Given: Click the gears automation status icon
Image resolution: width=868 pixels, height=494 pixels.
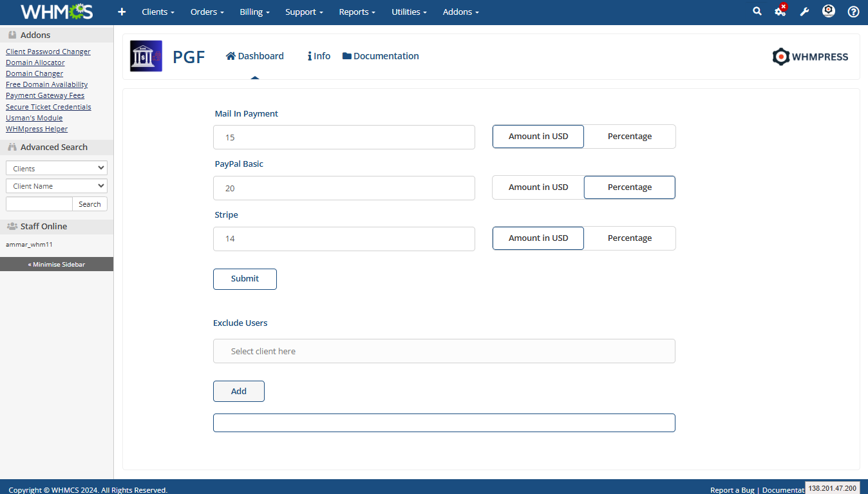Looking at the screenshot, I should tap(780, 12).
